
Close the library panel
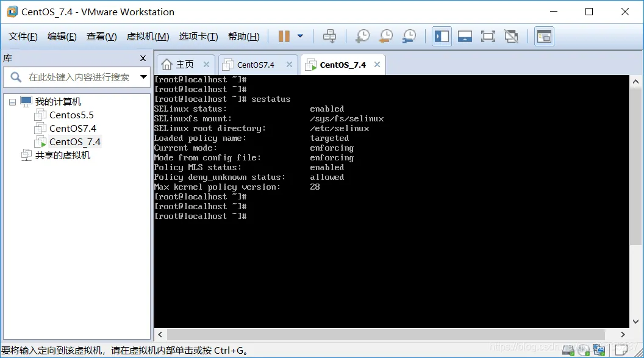click(x=143, y=58)
